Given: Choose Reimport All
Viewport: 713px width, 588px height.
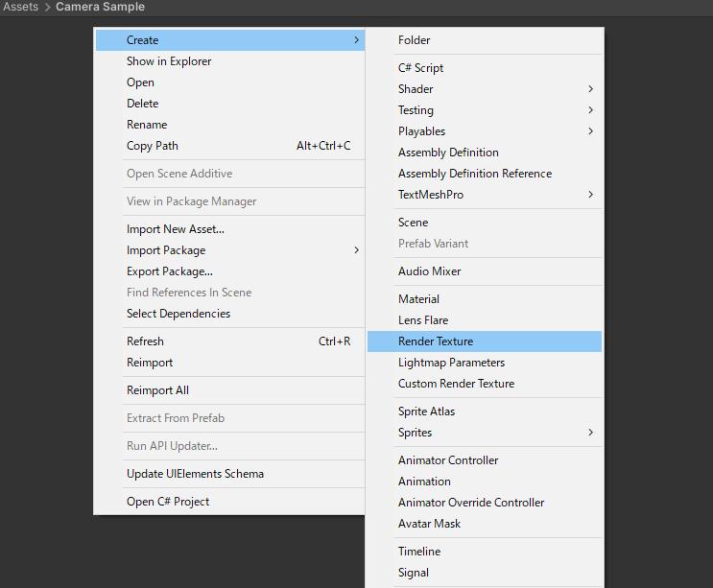Looking at the screenshot, I should point(230,390).
